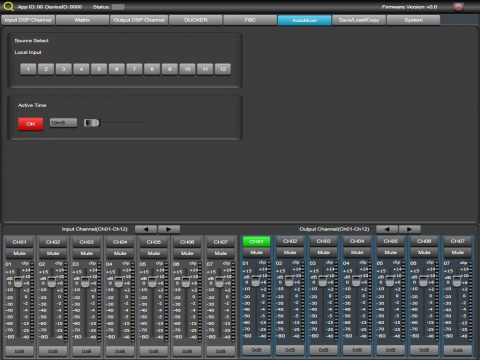
Task: Select output channel CH02 button
Action: (290, 241)
